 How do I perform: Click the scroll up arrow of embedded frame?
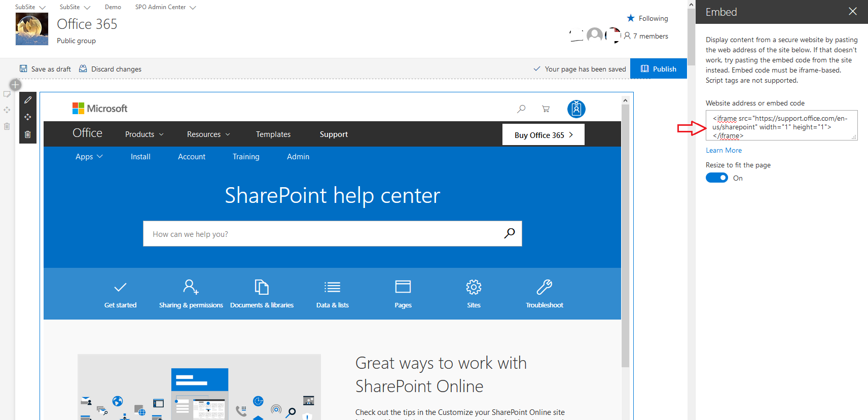tap(625, 100)
